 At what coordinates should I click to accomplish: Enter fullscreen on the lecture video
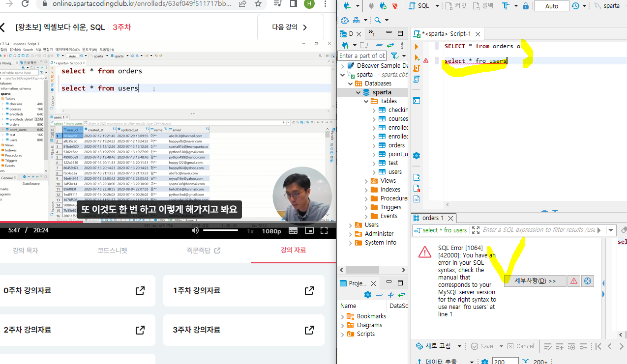324,230
